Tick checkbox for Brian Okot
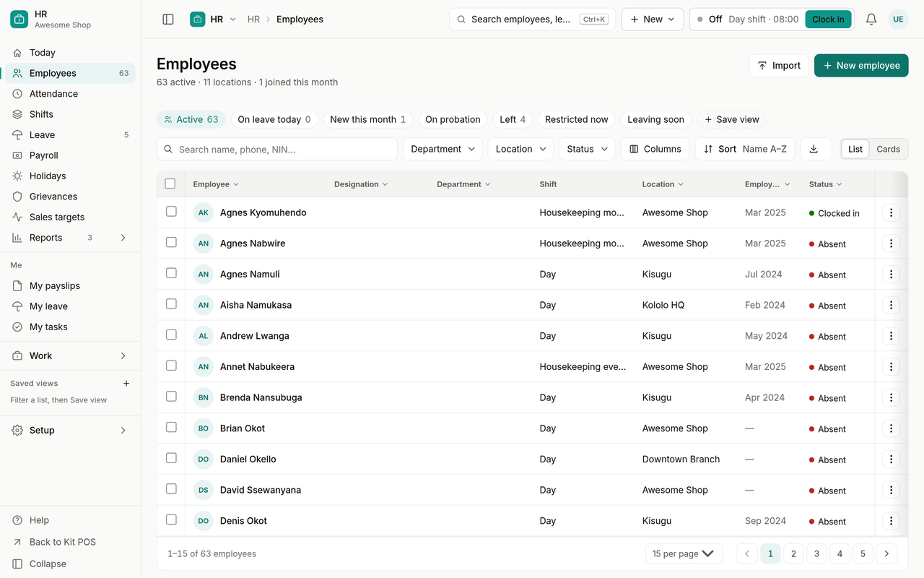This screenshot has height=578, width=924. (x=171, y=428)
